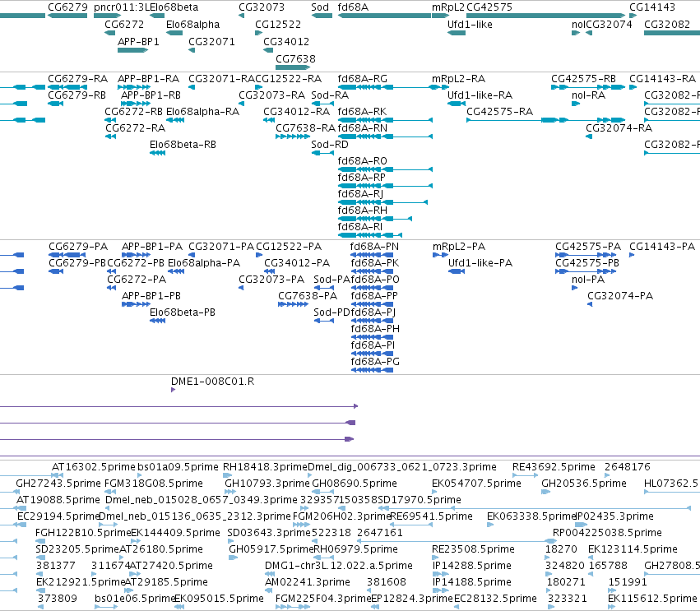Screen dimensions: 700x611
Task: Open transcript nol-RA
Action: pos(588,95)
